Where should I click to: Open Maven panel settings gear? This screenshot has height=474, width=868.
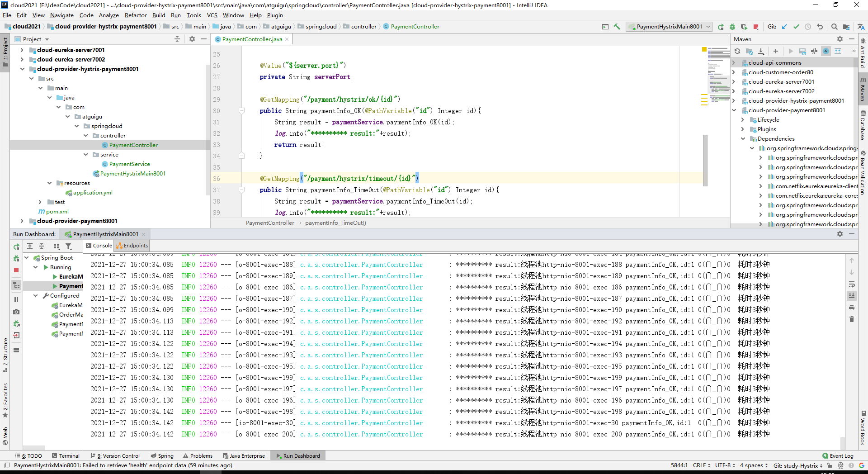pos(840,39)
